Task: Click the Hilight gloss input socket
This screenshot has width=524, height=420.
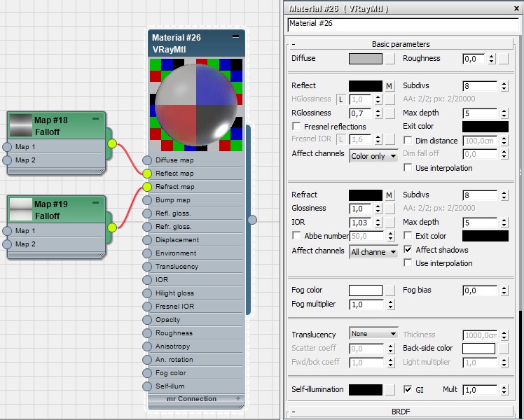Action: [x=147, y=293]
